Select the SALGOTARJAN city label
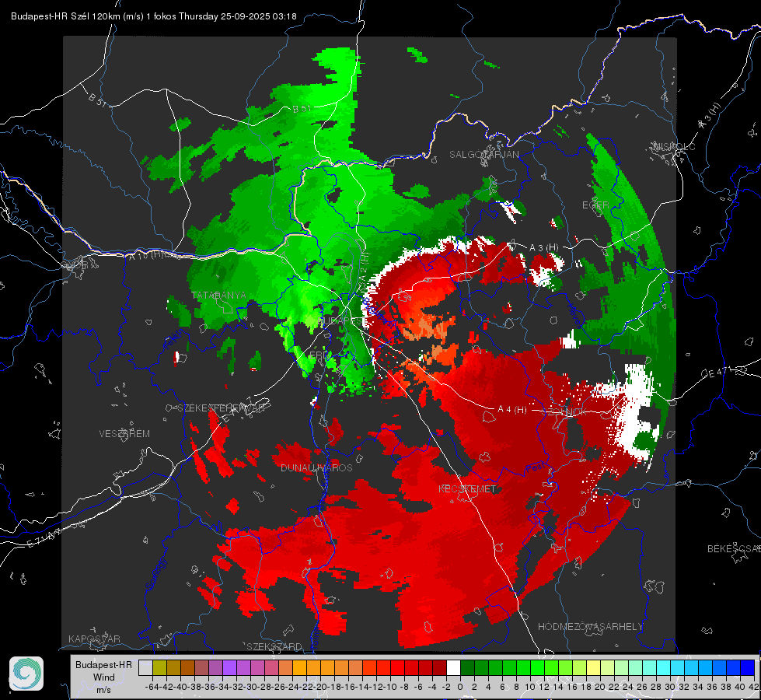Image resolution: width=761 pixels, height=700 pixels. (x=483, y=155)
